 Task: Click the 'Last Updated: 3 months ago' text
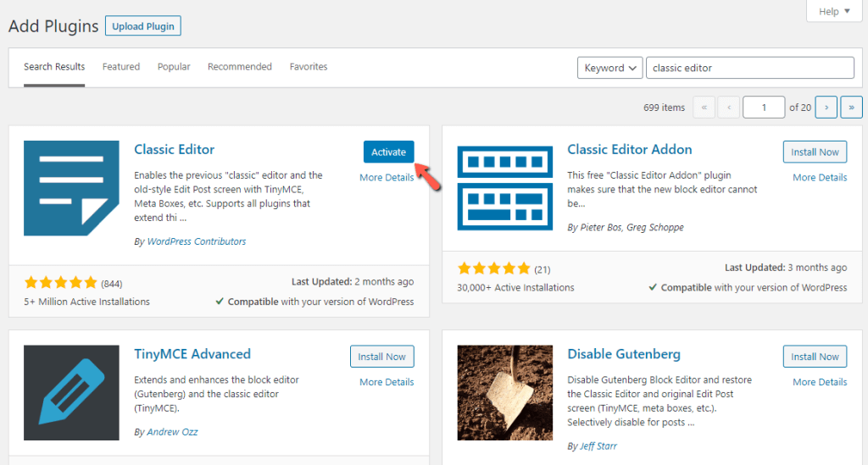[786, 268]
